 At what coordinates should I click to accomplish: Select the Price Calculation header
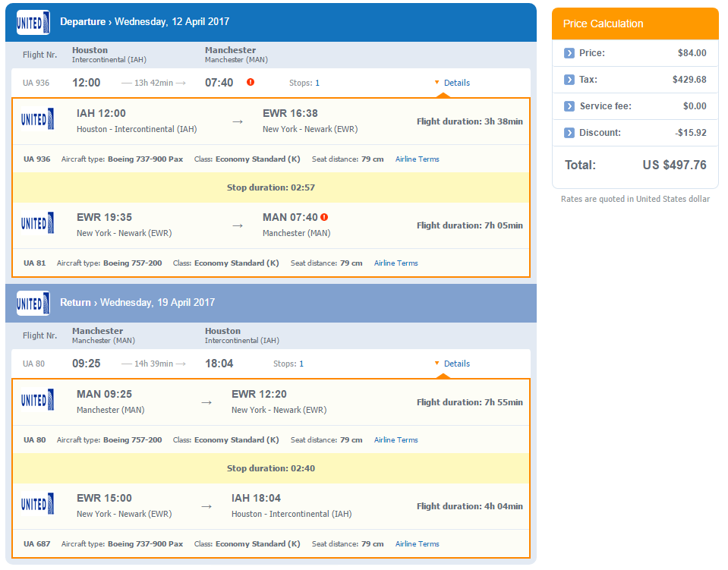[635, 24]
